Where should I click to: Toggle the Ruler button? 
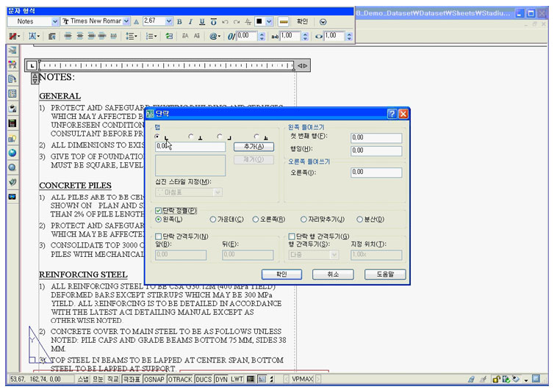pyautogui.click(x=283, y=21)
